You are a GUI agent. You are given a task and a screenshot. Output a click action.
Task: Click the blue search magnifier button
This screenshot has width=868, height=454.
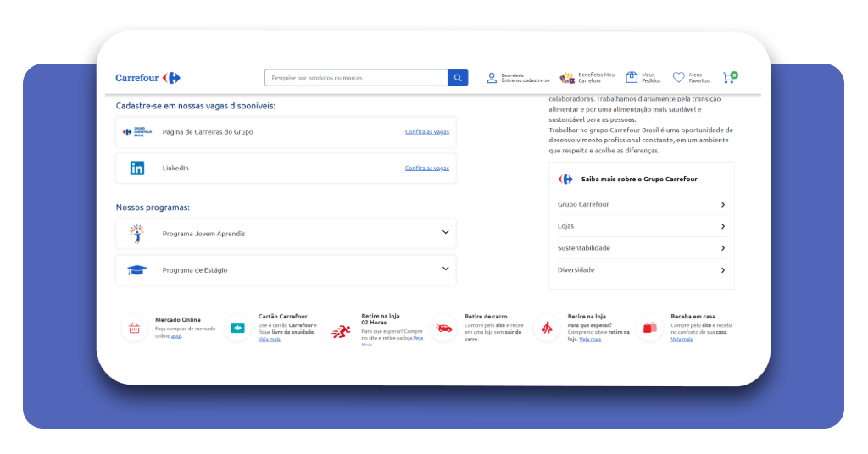click(x=458, y=78)
